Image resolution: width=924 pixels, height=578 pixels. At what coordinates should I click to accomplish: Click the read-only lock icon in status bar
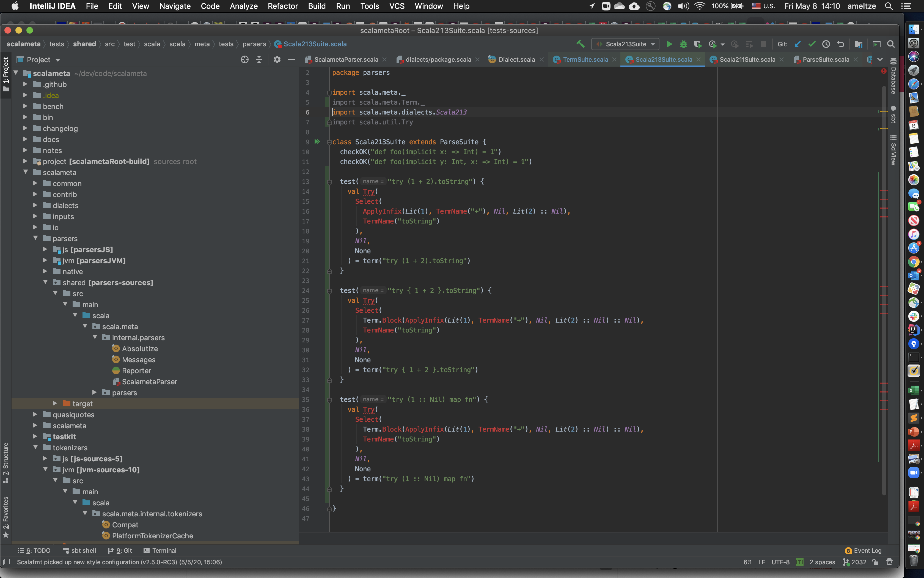[875, 562]
